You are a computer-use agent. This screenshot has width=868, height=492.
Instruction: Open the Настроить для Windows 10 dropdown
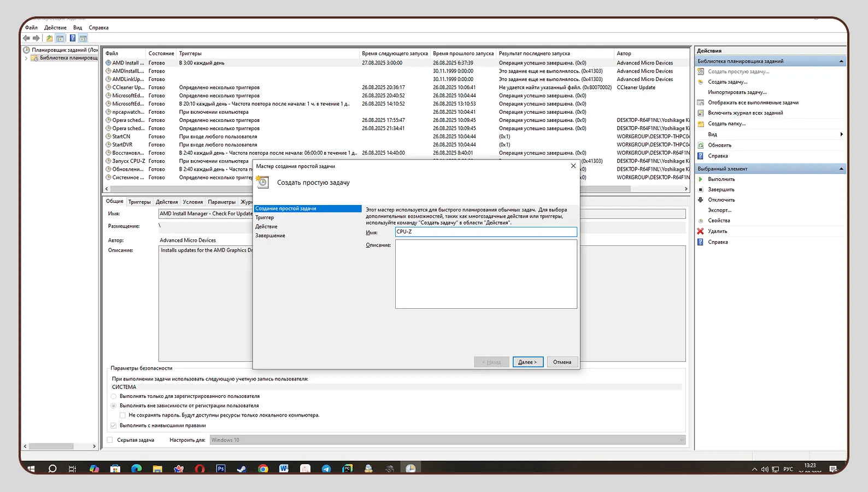click(682, 440)
